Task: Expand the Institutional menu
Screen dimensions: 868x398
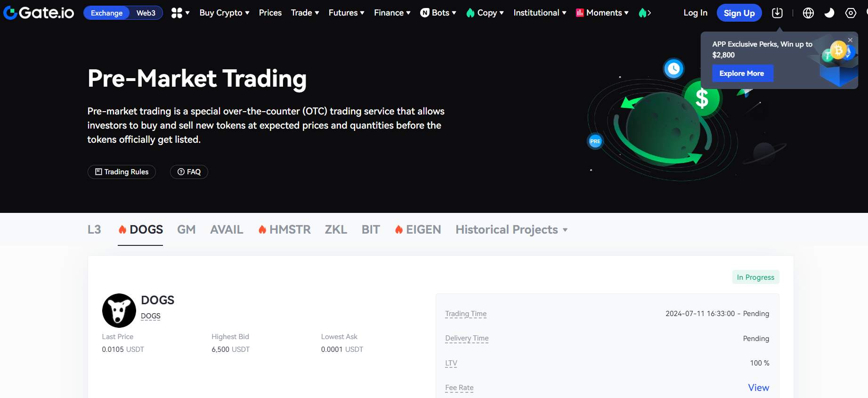Action: click(540, 13)
